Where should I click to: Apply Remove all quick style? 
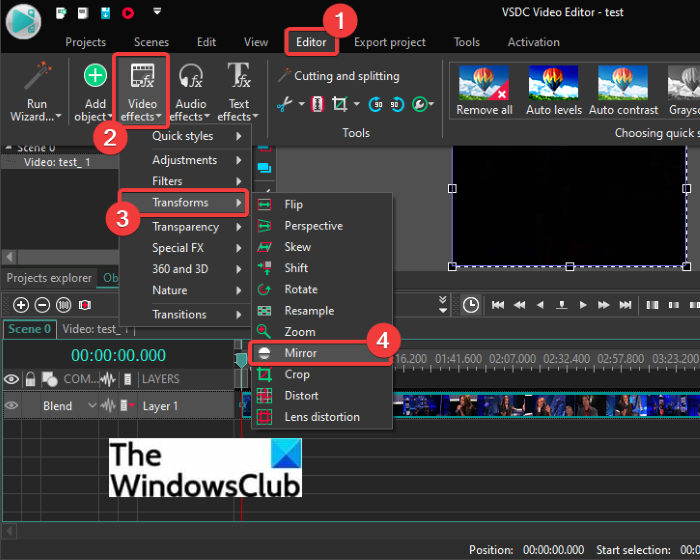484,91
